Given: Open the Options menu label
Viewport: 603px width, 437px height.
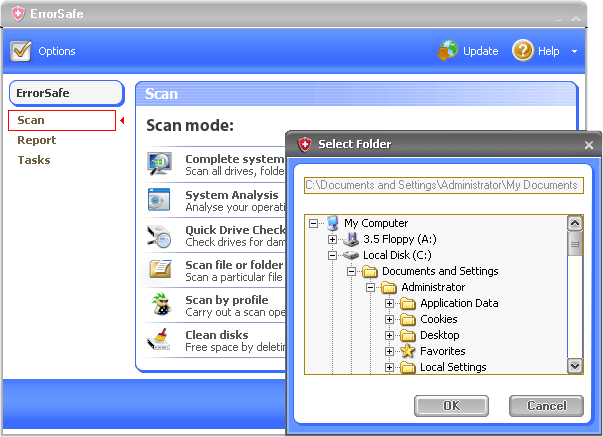Looking at the screenshot, I should [57, 51].
